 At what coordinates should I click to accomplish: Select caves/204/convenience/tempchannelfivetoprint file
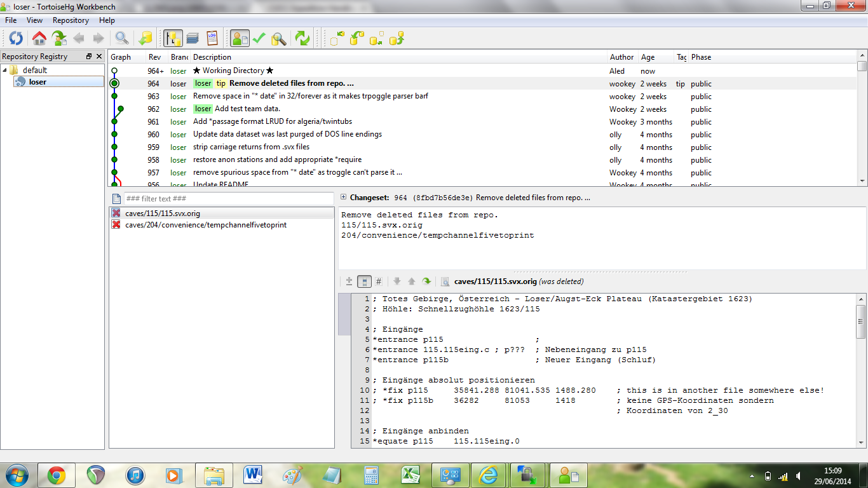(205, 224)
